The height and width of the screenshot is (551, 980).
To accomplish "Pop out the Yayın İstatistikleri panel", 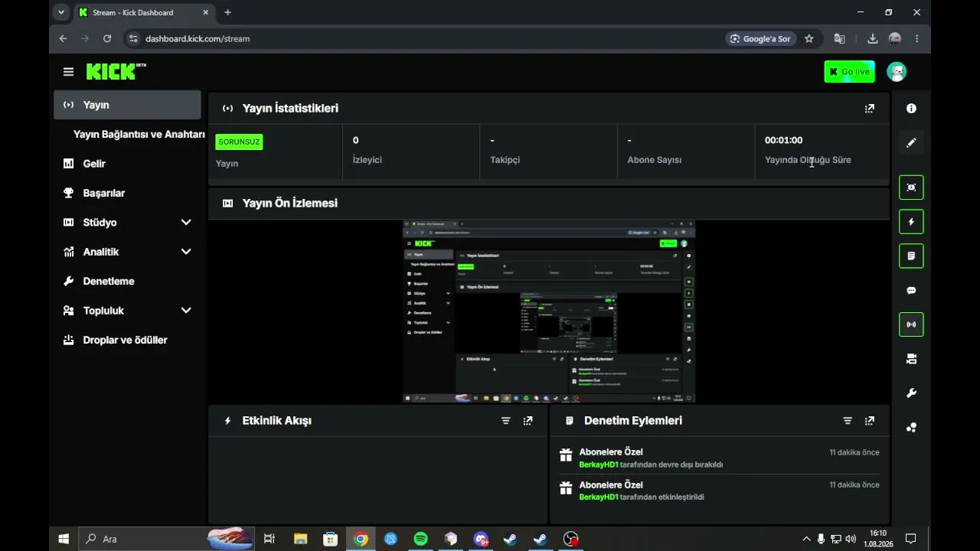I will 869,109.
